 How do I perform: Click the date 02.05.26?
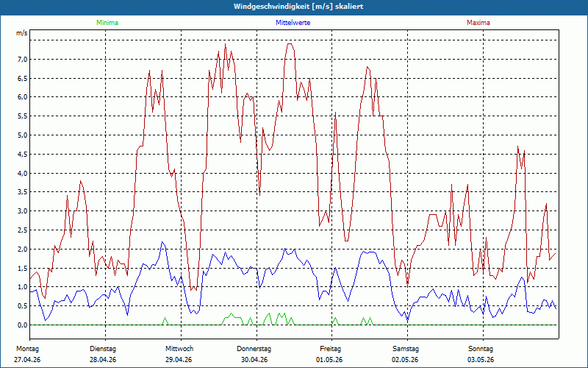tap(405, 360)
